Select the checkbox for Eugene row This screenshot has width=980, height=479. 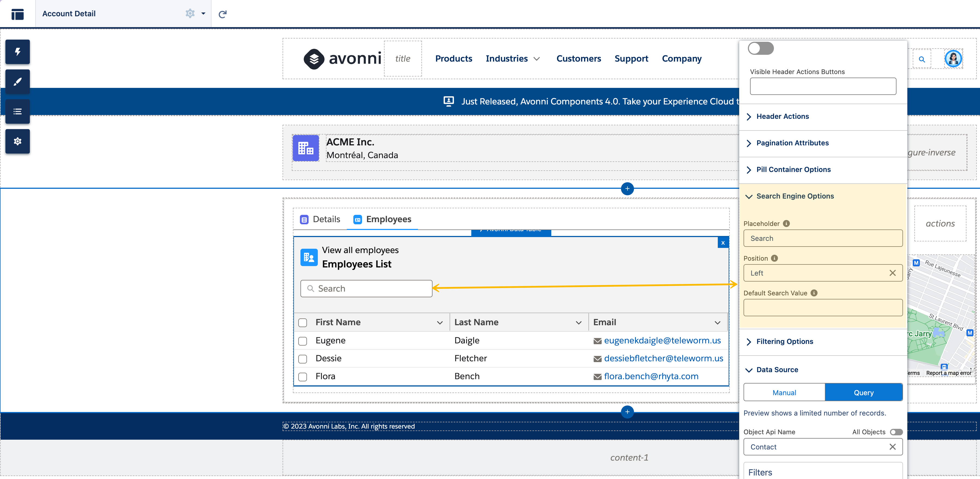click(302, 341)
